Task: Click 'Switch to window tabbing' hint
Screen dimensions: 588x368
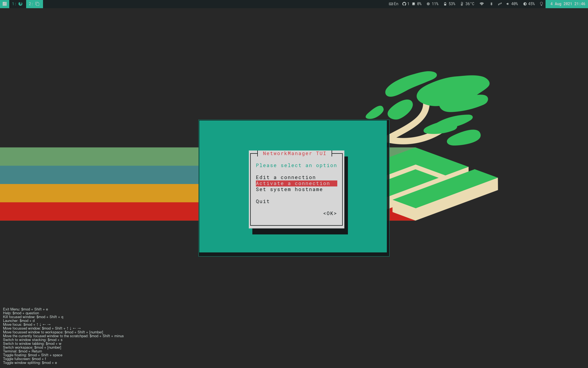Action: click(x=32, y=343)
